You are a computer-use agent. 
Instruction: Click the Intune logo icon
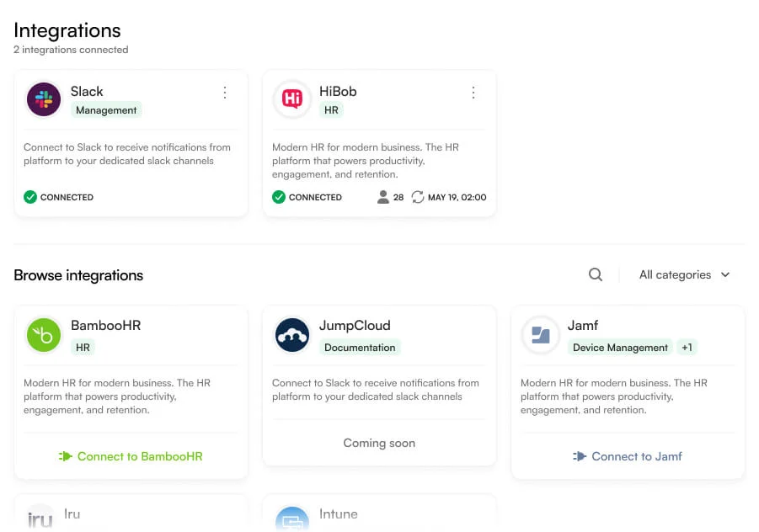(292, 520)
